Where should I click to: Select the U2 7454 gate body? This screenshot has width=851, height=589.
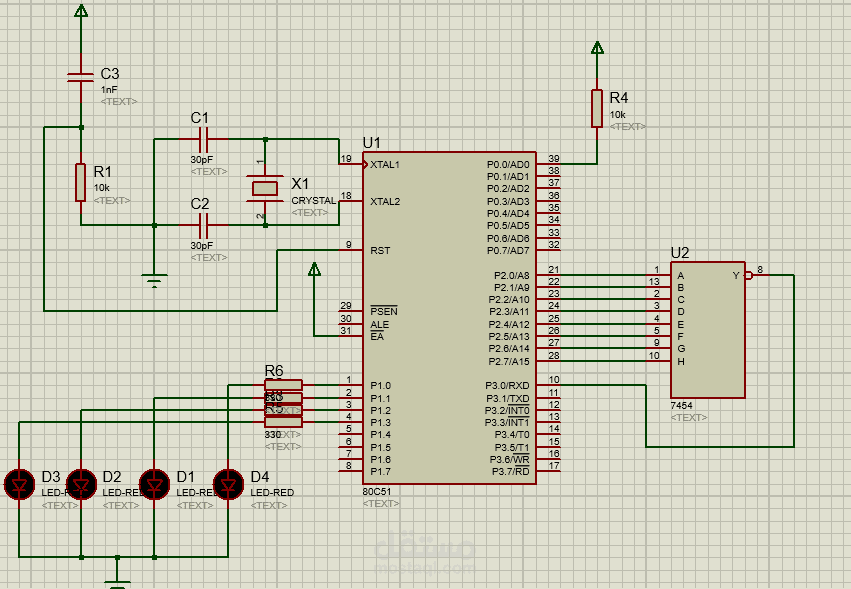(708, 330)
